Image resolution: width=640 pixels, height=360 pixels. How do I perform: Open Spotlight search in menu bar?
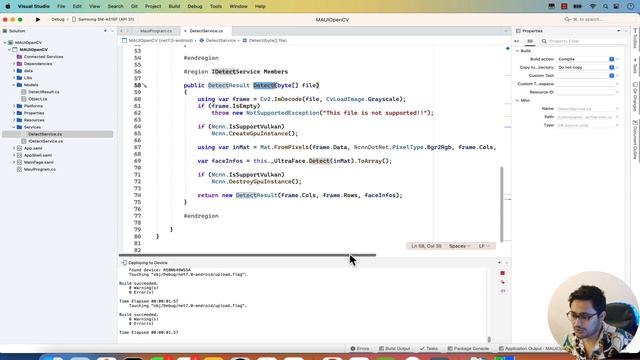606,6
